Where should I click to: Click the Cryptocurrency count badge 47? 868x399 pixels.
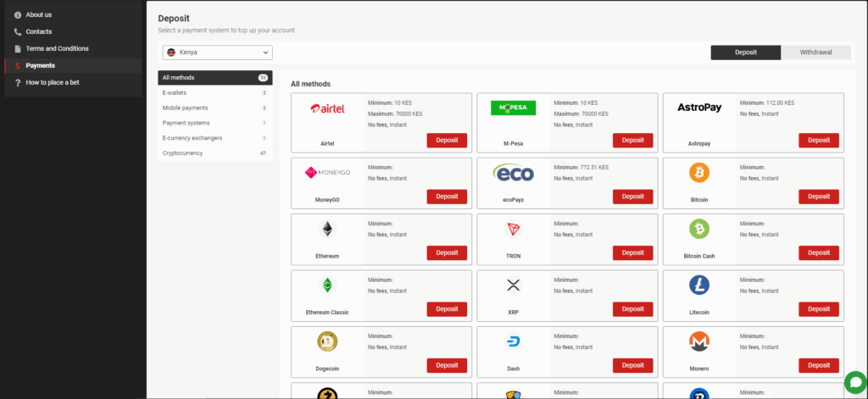(x=264, y=153)
